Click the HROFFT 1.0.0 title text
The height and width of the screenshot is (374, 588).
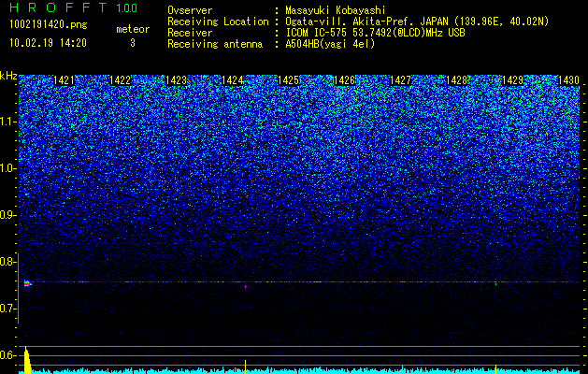pos(74,7)
